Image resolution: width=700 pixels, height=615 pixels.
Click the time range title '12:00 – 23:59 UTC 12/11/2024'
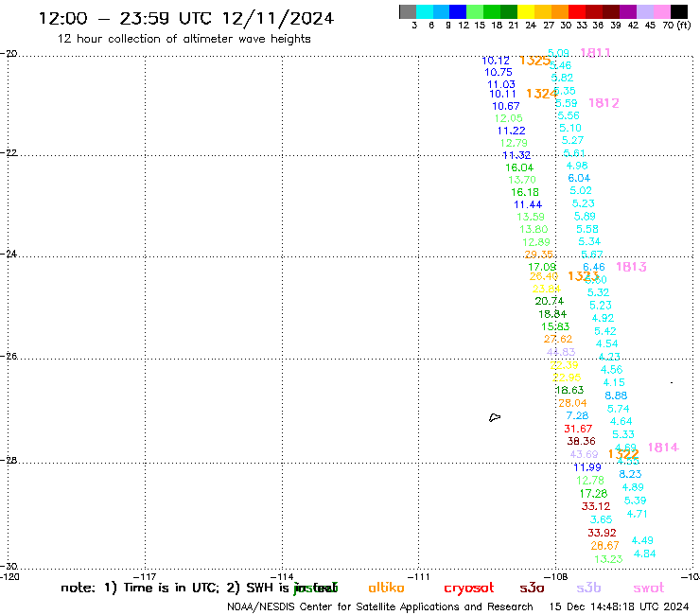pyautogui.click(x=186, y=18)
